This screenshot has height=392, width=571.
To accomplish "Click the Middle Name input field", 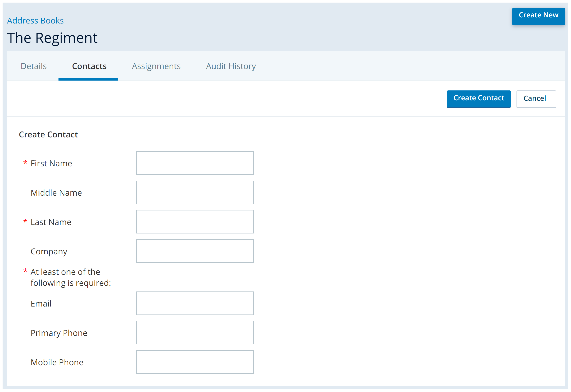I will click(x=195, y=192).
